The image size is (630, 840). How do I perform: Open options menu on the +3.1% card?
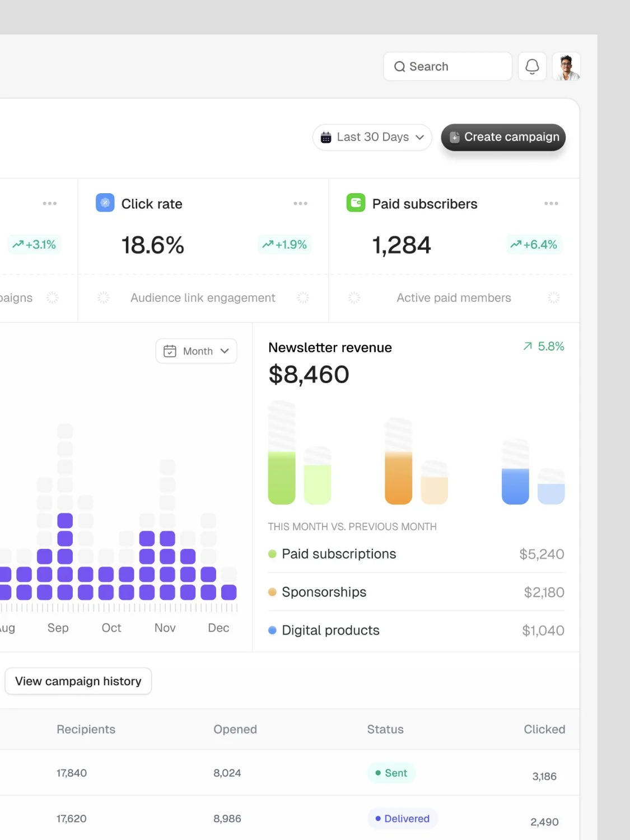click(50, 203)
